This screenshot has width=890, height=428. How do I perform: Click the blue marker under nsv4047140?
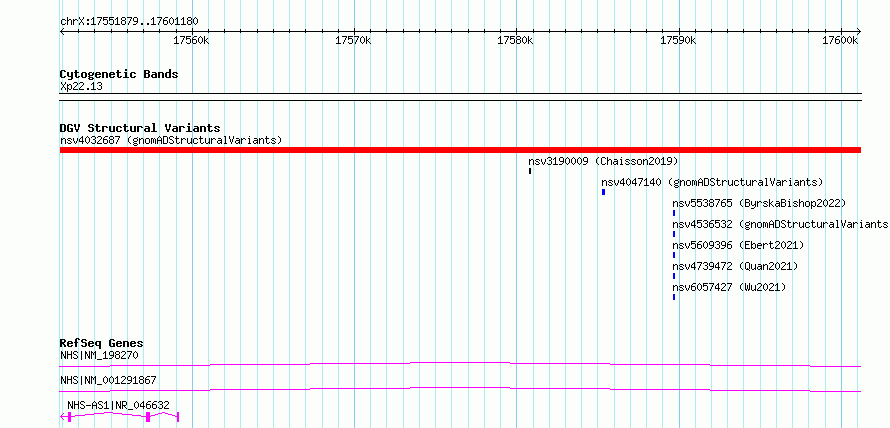(603, 192)
